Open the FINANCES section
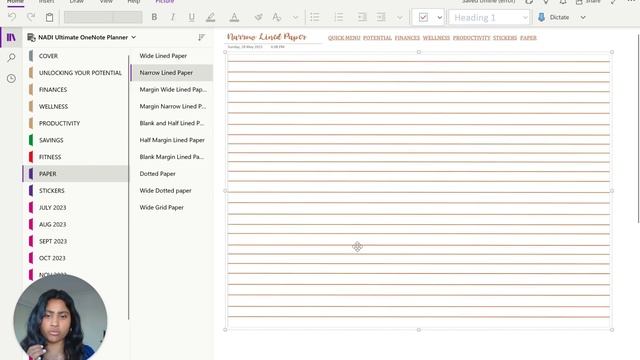 coord(76,89)
